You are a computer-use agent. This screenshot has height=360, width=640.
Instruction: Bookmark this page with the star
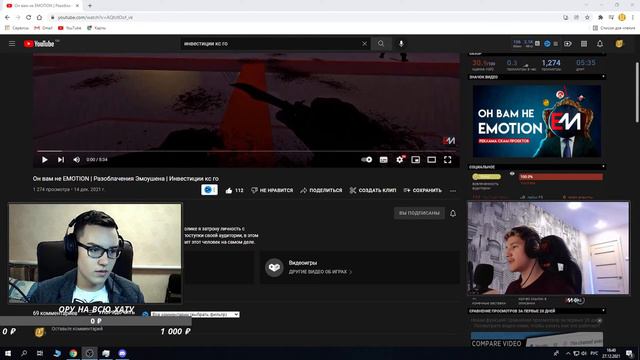587,17
